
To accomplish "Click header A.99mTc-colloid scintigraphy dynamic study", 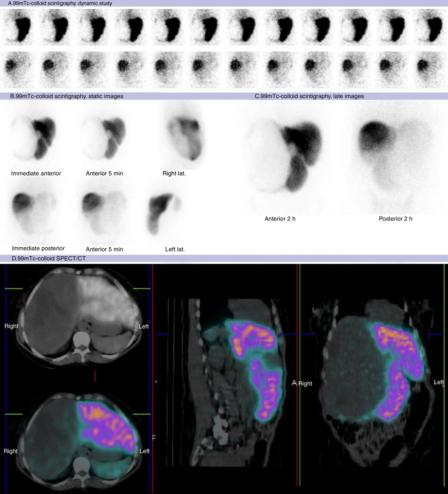I will click(60, 3).
